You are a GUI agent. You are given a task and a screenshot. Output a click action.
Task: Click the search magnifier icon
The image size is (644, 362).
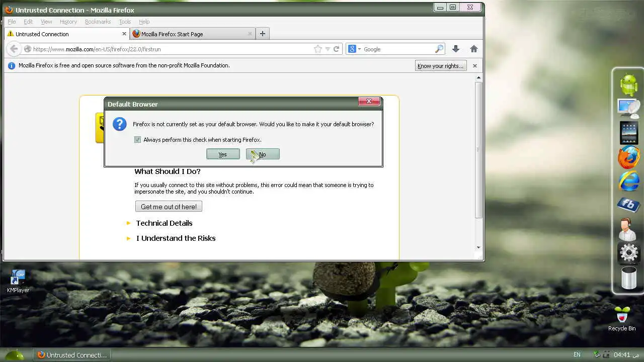pos(439,49)
